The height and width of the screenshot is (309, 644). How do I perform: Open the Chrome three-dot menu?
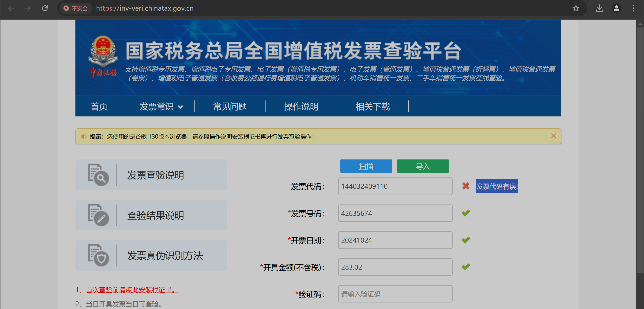click(x=633, y=8)
